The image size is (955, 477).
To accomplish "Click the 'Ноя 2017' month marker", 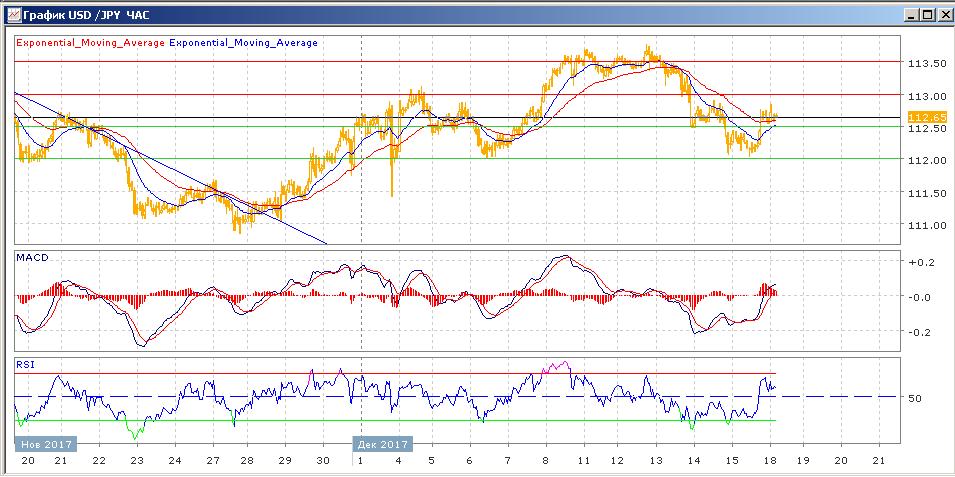I will [42, 444].
